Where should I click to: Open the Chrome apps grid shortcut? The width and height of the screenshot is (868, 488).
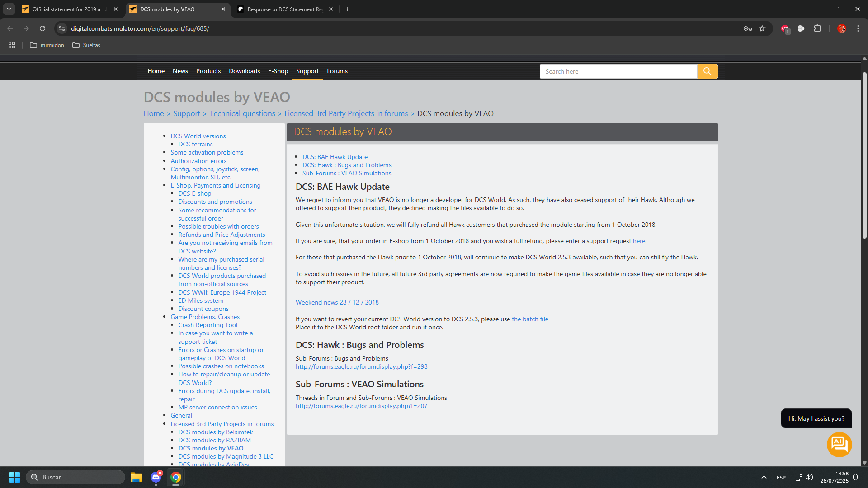[12, 45]
